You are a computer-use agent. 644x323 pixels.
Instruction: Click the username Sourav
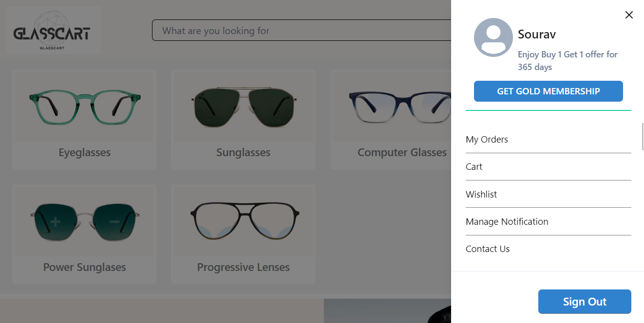click(x=537, y=34)
